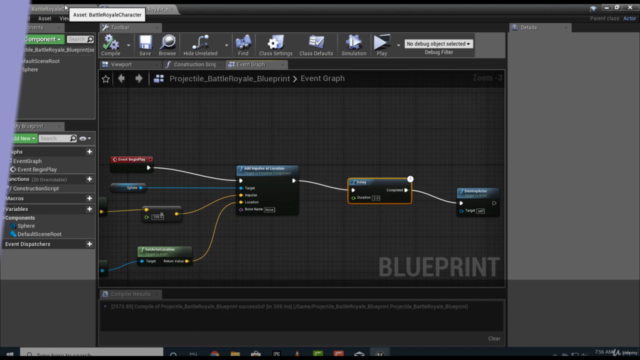The image size is (640, 360).
Task: Open Find with the binoculars icon
Action: 243,45
